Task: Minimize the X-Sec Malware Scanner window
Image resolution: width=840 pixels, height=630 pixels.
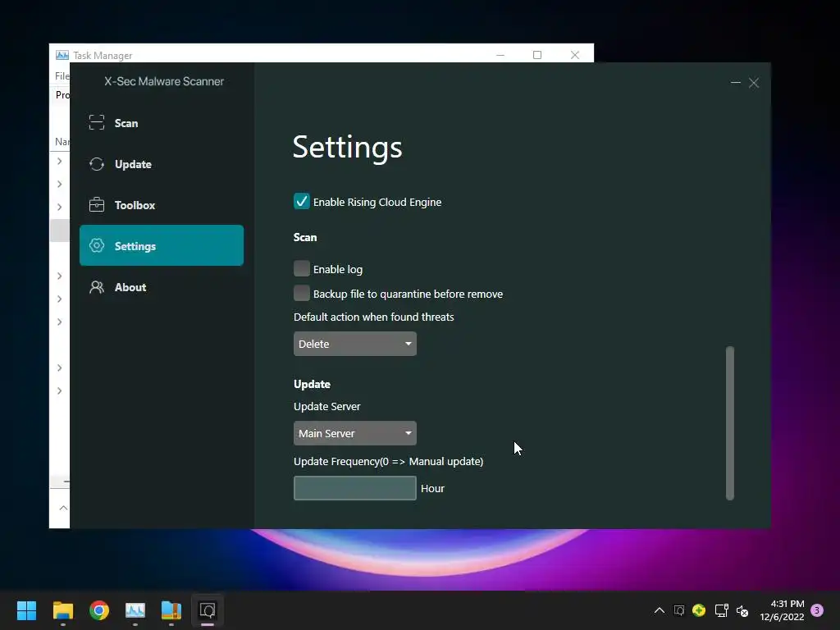Action: click(x=735, y=83)
